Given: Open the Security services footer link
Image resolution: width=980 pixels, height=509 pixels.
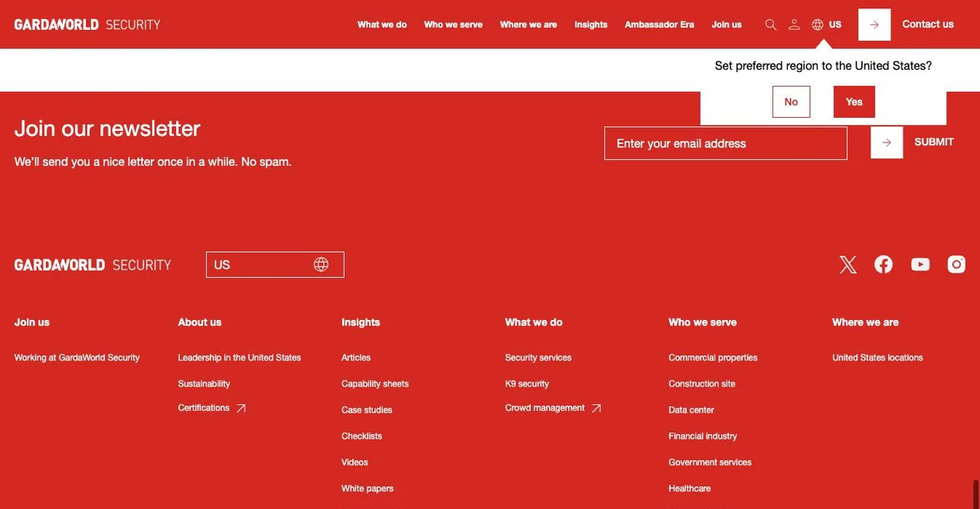Looking at the screenshot, I should pyautogui.click(x=538, y=357).
